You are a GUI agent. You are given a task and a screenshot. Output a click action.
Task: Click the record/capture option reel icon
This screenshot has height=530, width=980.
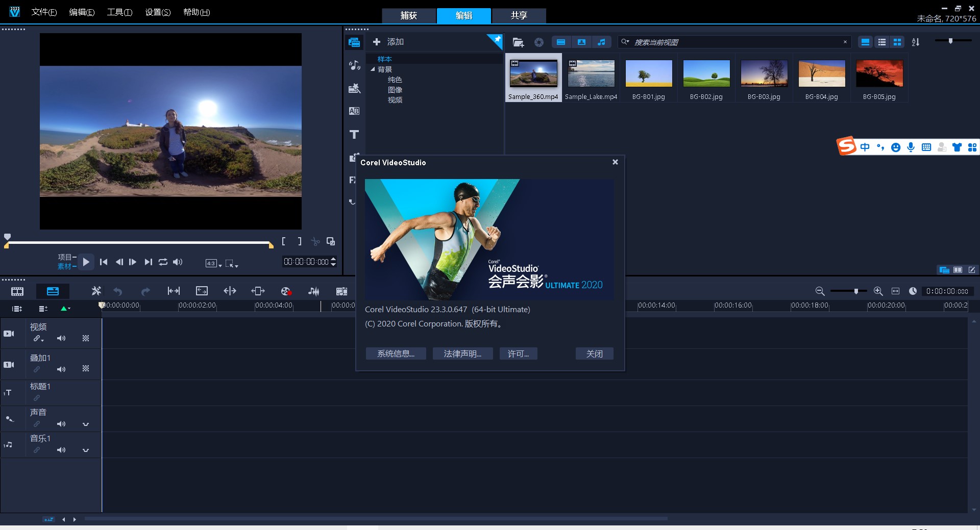[286, 291]
